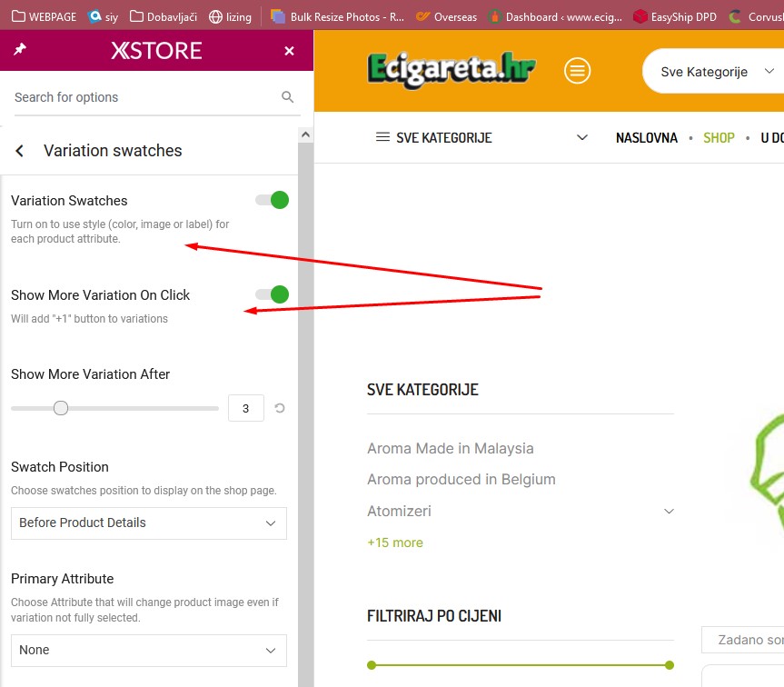Click the panel scrollbar up arrow
Viewport: 784px width, 687px height.
[305, 134]
